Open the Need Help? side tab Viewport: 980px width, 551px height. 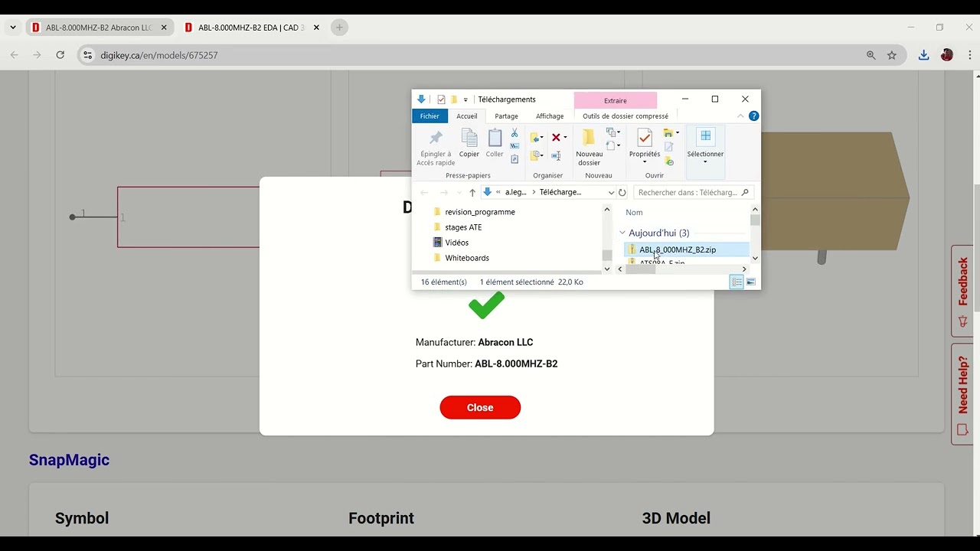(962, 394)
